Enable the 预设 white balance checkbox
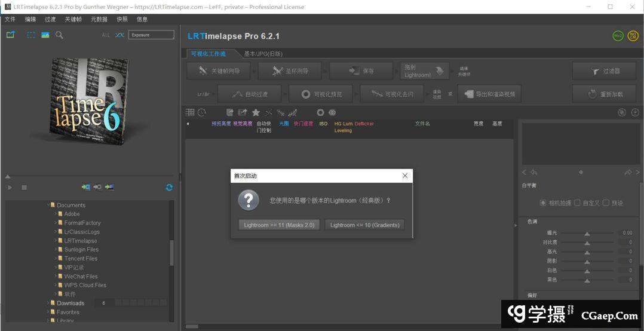 [606, 203]
